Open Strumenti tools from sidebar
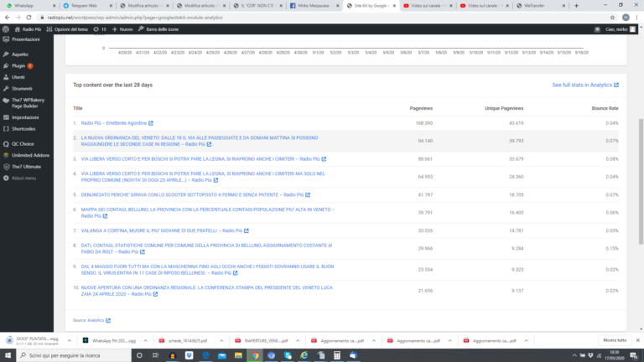Image resolution: width=644 pixels, height=362 pixels. click(21, 87)
